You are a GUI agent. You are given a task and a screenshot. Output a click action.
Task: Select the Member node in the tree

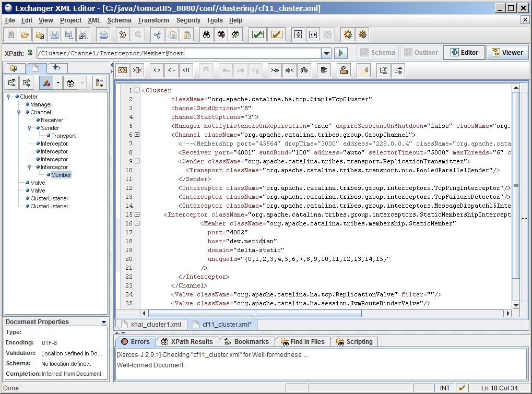(x=61, y=175)
